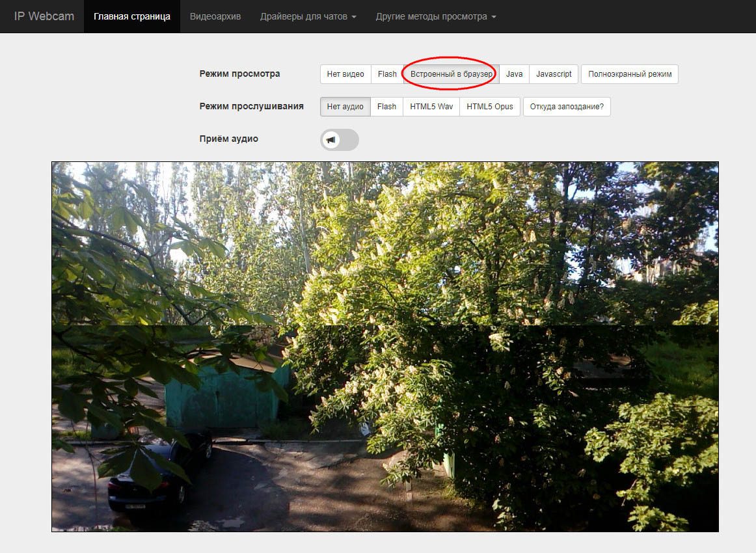
Task: Click the Режим просмотра label
Action: click(x=239, y=74)
